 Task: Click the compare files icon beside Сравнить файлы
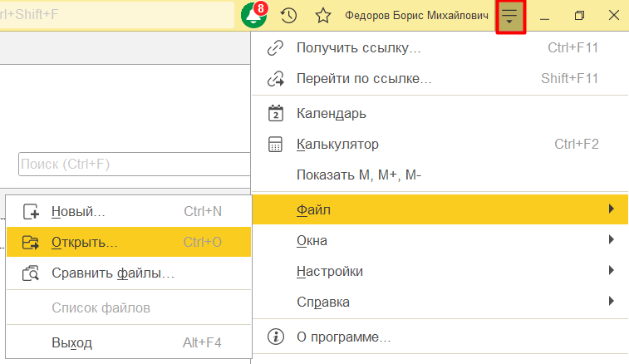pyautogui.click(x=31, y=273)
